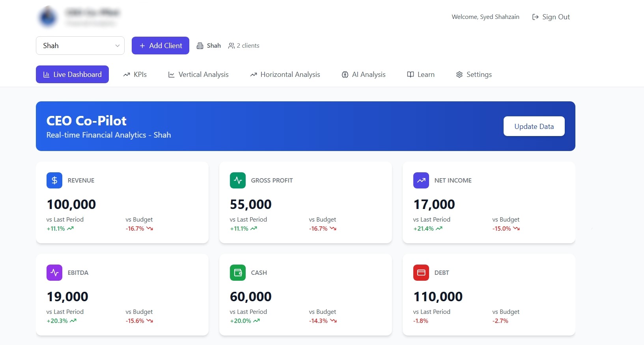
Task: Click the green Gross Profit pulse icon
Action: 238,180
